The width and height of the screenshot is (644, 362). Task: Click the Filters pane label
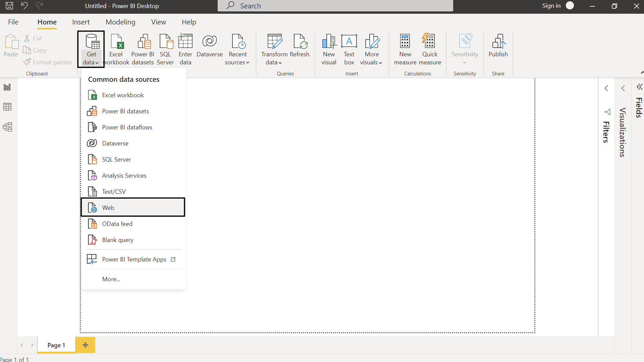[606, 132]
